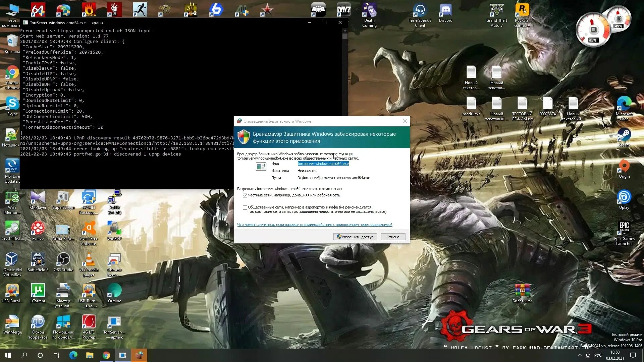The width and height of the screenshot is (644, 362).
Task: Enable the public networks checkbox
Action: pyautogui.click(x=245, y=207)
